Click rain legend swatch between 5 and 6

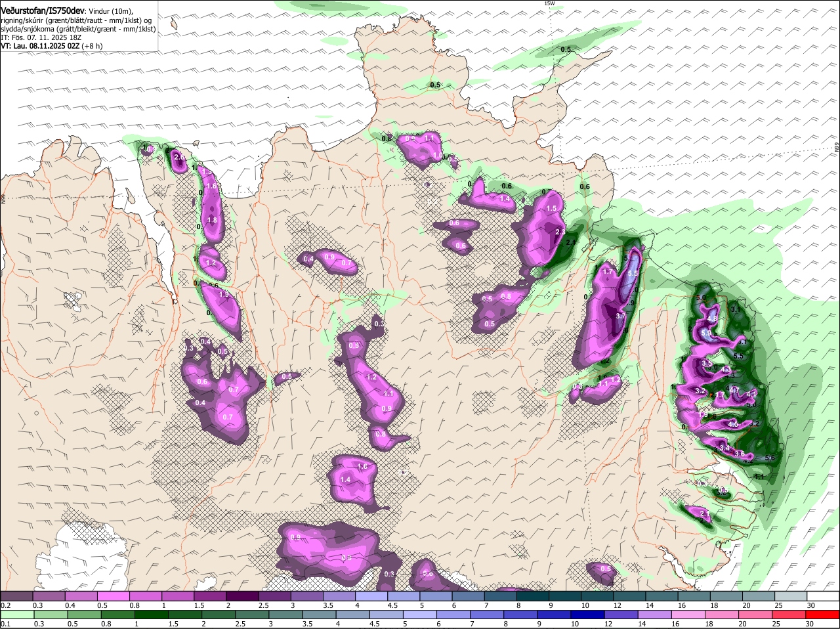click(420, 615)
